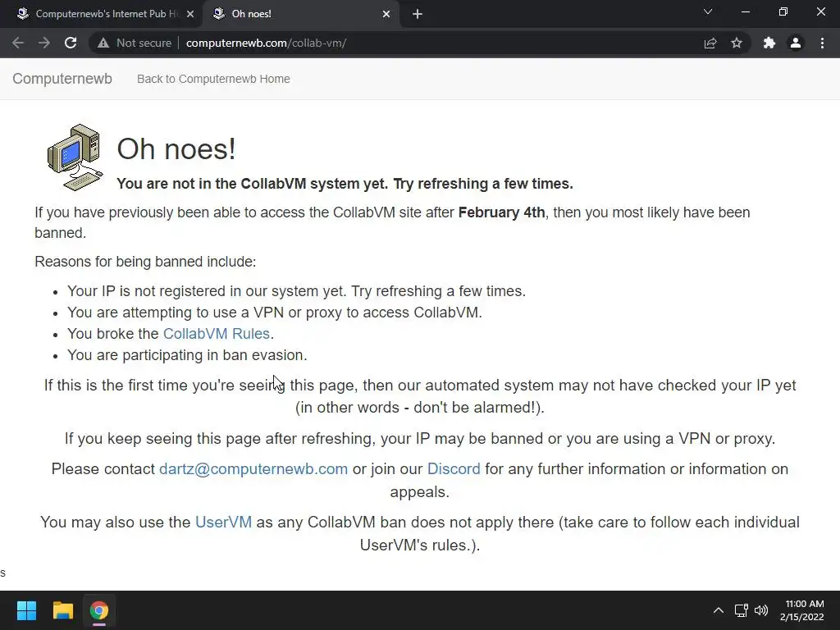840x630 pixels.
Task: Click the Chrome taskbar icon
Action: (99, 610)
